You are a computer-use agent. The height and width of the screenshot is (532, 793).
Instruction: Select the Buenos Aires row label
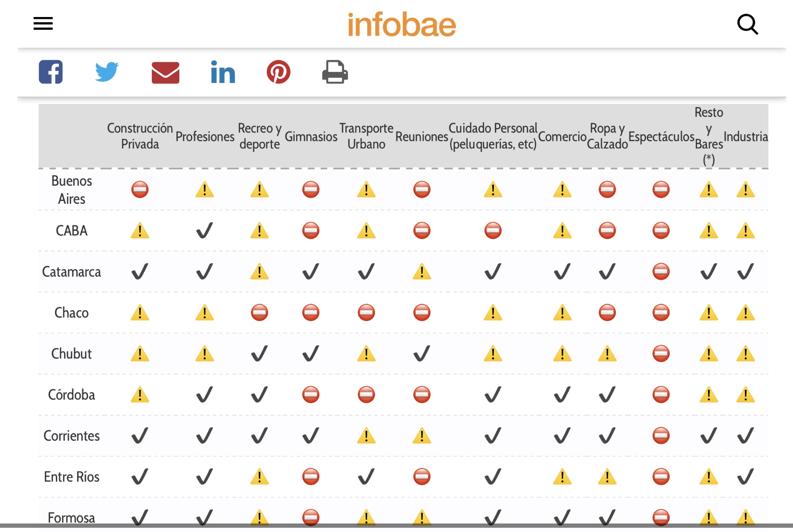(71, 190)
